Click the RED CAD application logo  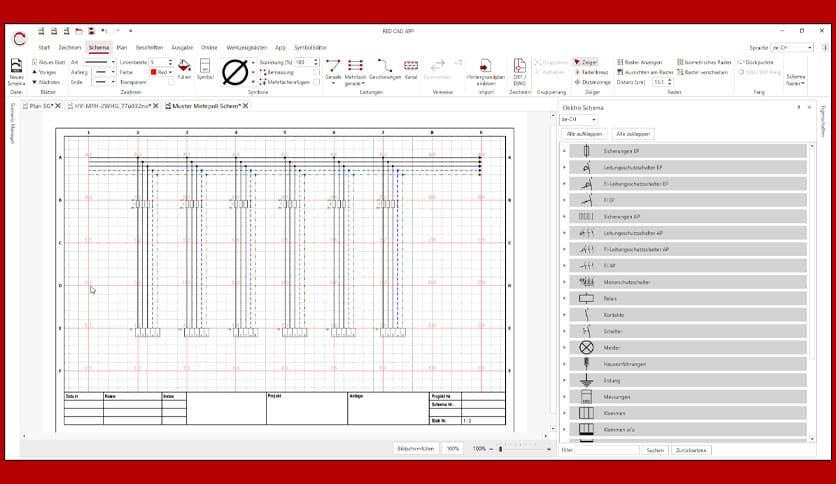20,38
